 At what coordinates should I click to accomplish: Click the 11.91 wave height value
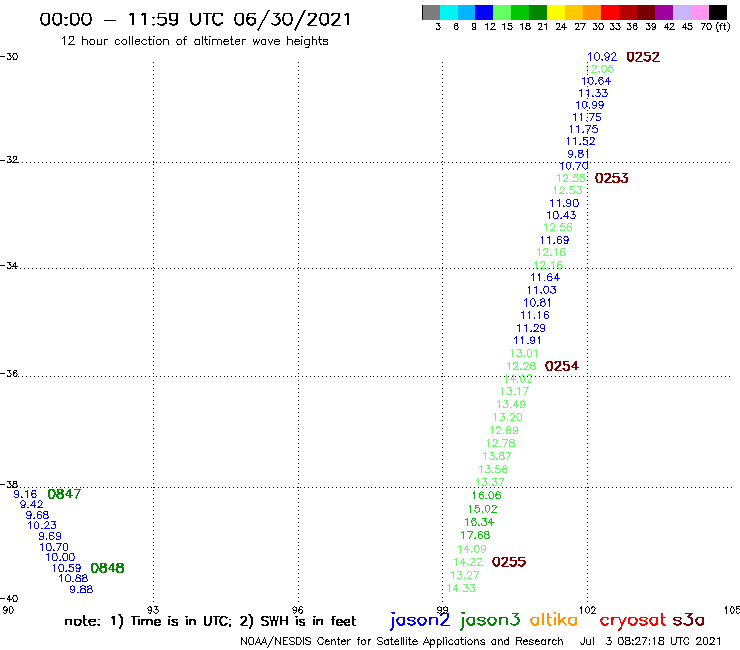527,340
